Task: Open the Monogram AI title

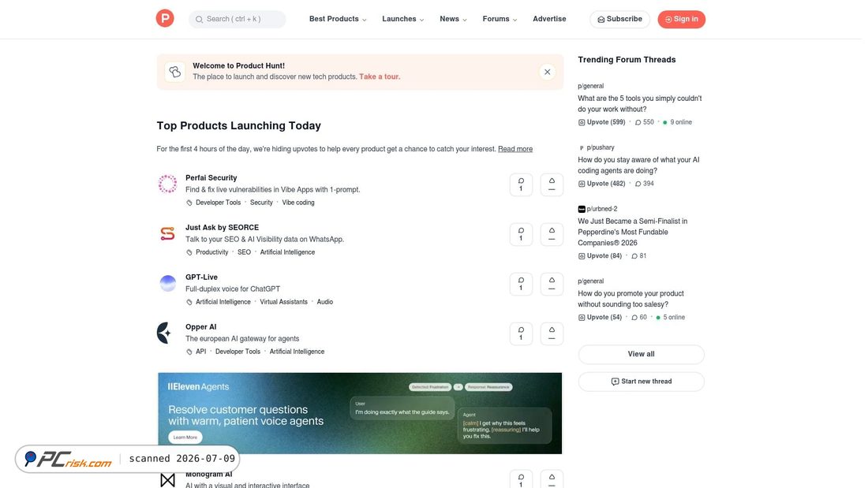Action: [x=208, y=475]
